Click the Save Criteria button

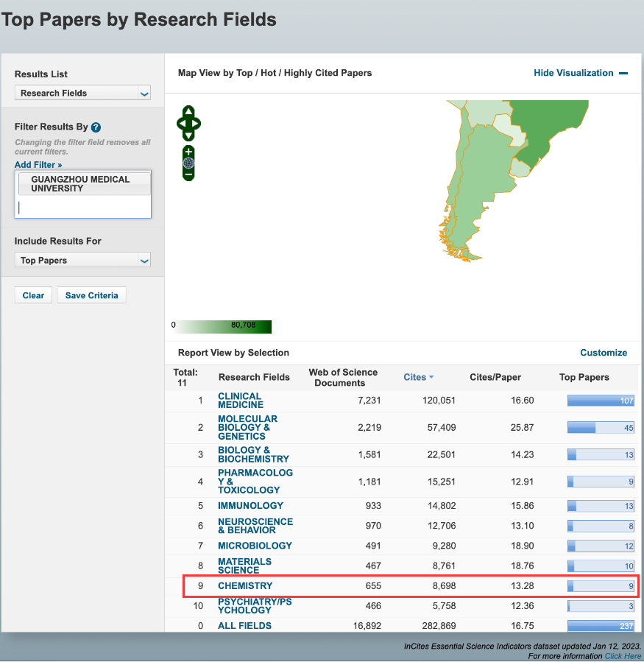click(92, 295)
